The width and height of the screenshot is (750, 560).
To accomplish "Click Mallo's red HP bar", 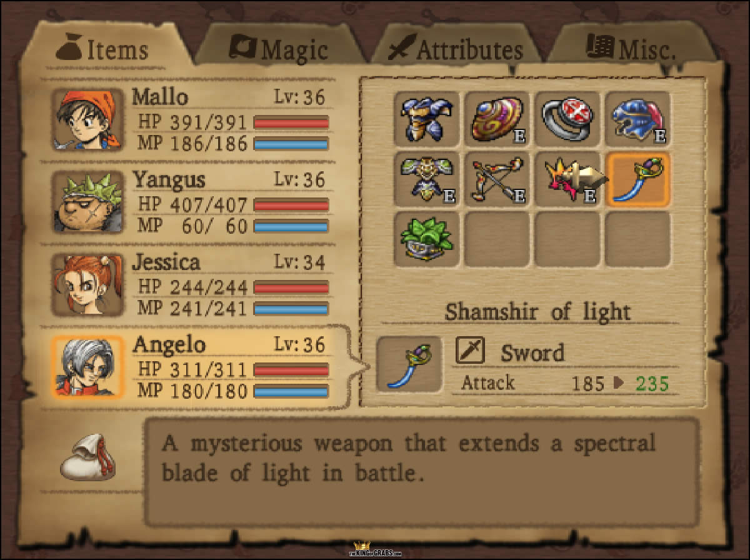I will (x=291, y=122).
